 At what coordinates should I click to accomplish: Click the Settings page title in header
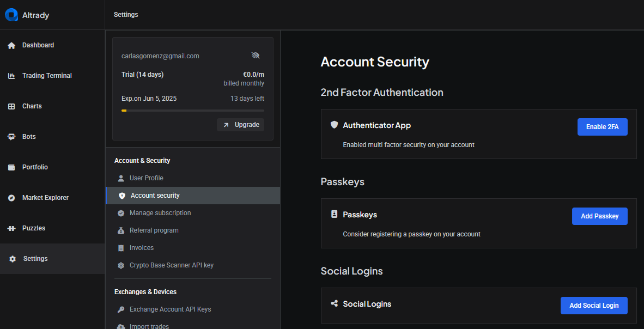pyautogui.click(x=126, y=15)
